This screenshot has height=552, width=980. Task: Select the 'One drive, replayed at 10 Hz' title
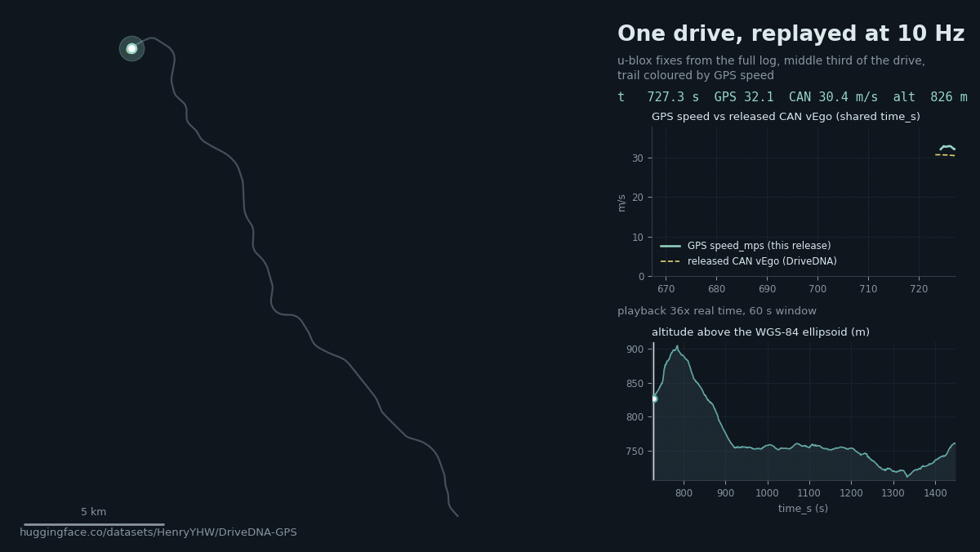(791, 34)
